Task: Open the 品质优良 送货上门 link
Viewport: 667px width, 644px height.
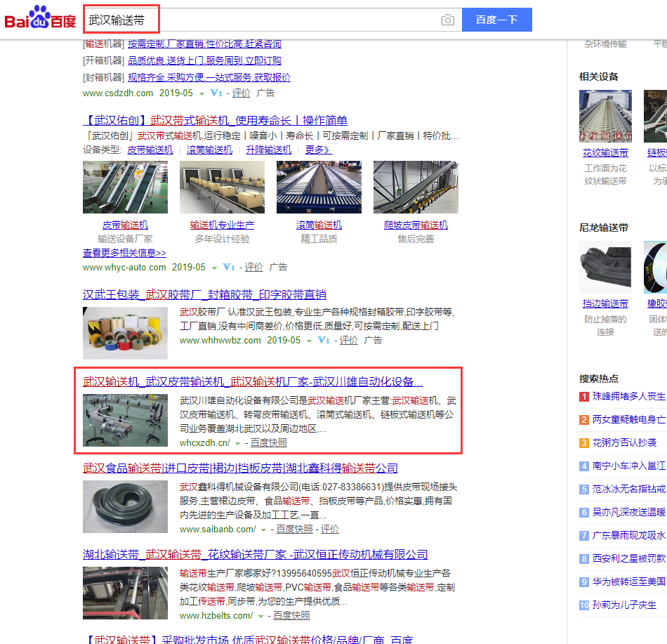Action: (204, 61)
